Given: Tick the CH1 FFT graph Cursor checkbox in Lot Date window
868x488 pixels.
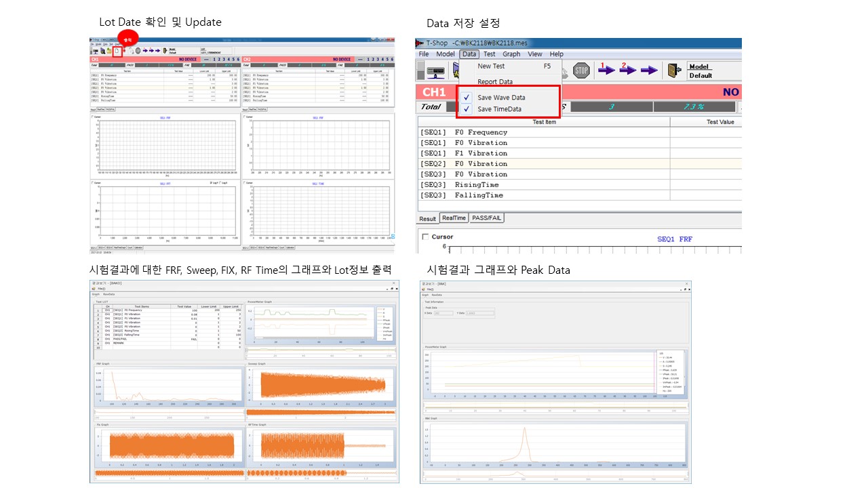Looking at the screenshot, I should [x=92, y=182].
